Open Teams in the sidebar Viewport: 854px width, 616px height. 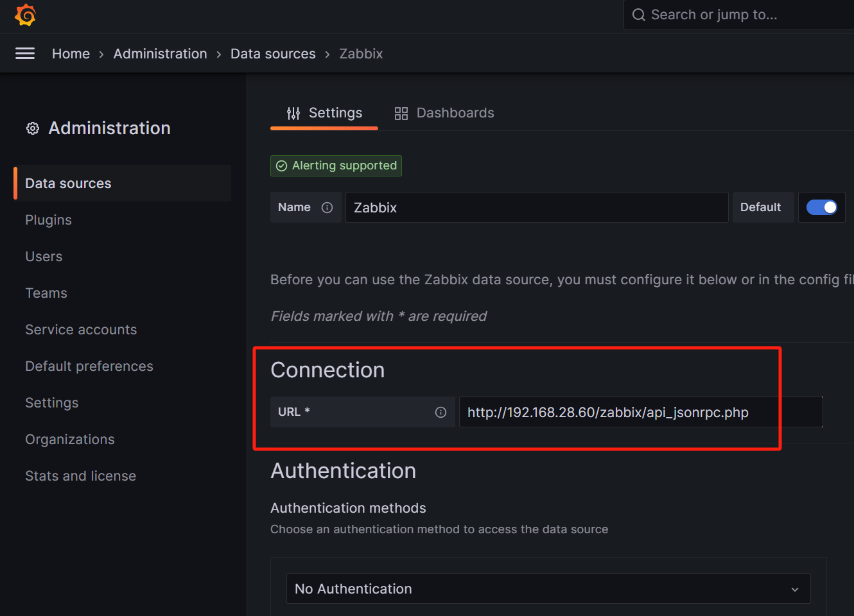(x=46, y=293)
